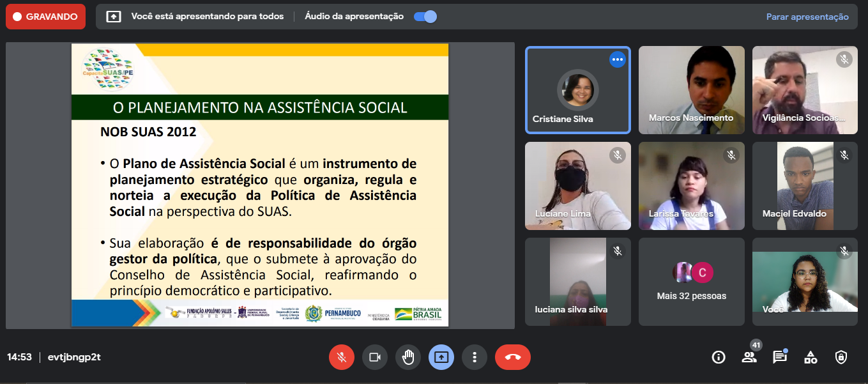The width and height of the screenshot is (868, 384).
Task: Unmute the microphone button
Action: pos(342,357)
